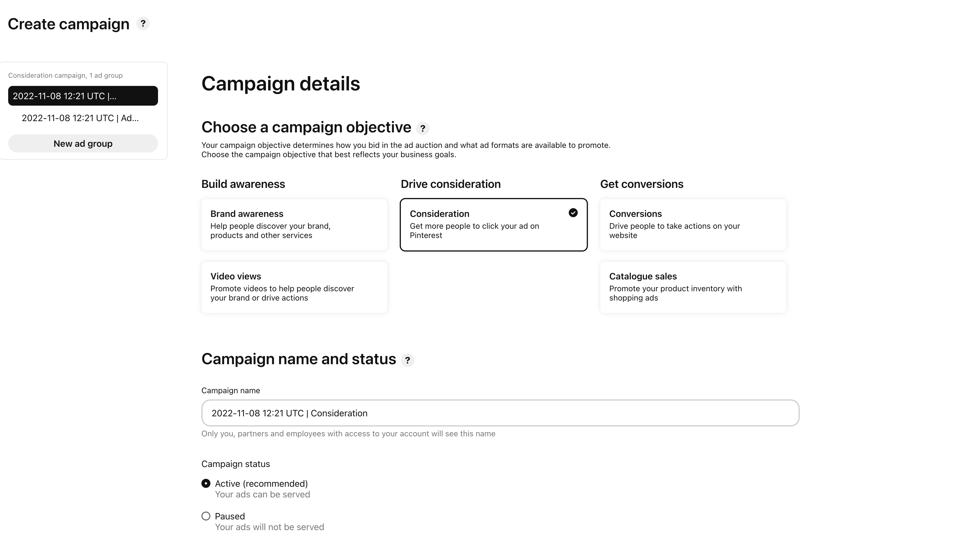The height and width of the screenshot is (538, 980).
Task: Open help icon beside Create campaign
Action: tap(143, 24)
